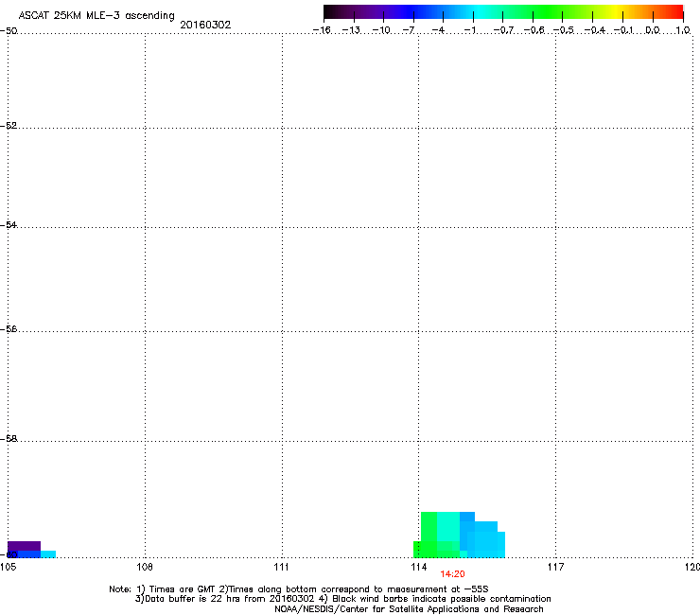The height and width of the screenshot is (615, 700).
Task: Click colorbar label -10
Action: click(x=382, y=30)
